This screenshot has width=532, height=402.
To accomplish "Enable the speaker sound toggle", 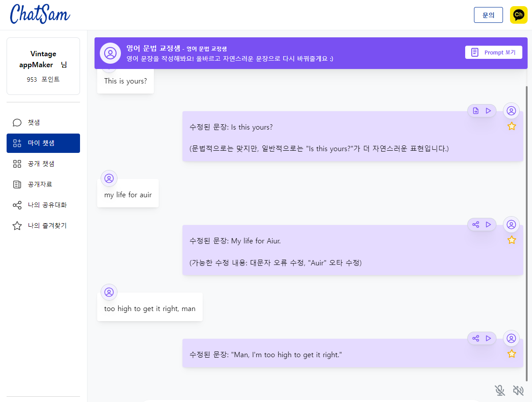I will [518, 390].
